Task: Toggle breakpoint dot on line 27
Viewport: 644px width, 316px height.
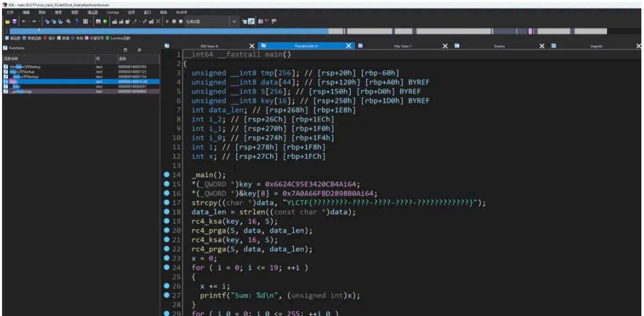Action: pyautogui.click(x=166, y=295)
